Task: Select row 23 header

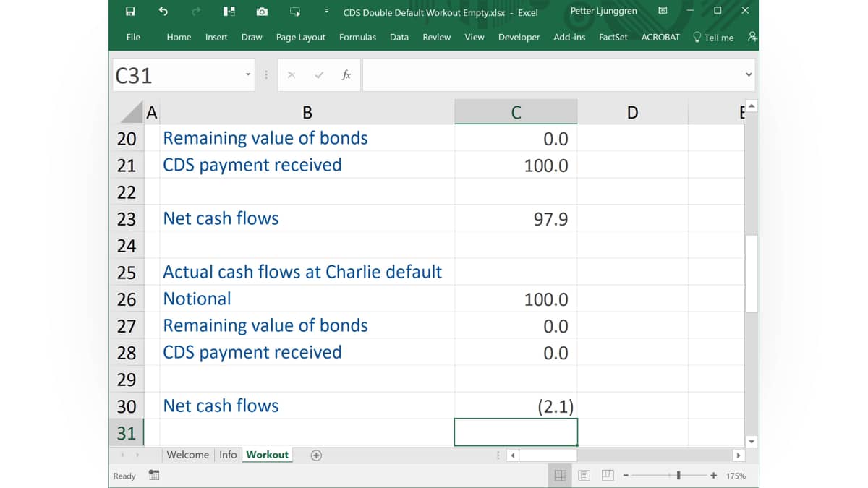Action: click(x=127, y=219)
